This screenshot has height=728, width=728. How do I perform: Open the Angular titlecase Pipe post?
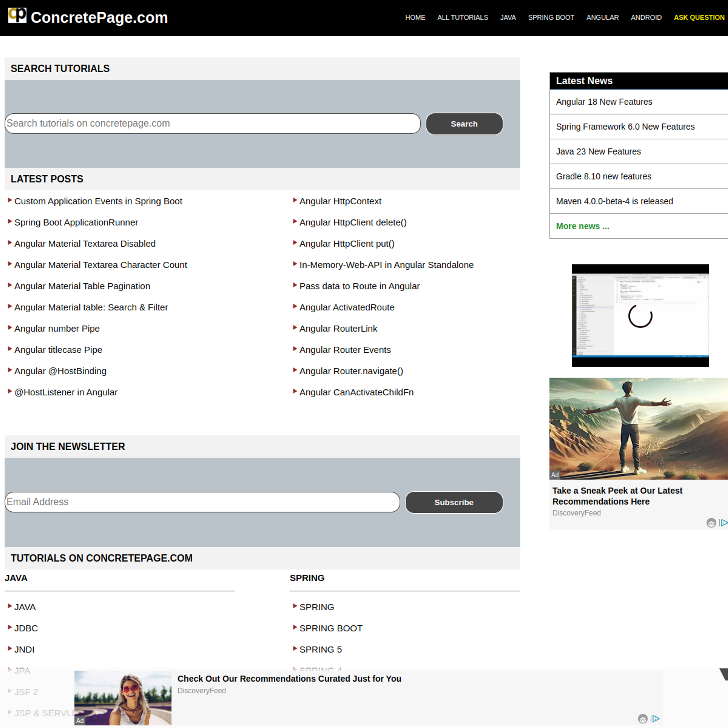pyautogui.click(x=58, y=350)
